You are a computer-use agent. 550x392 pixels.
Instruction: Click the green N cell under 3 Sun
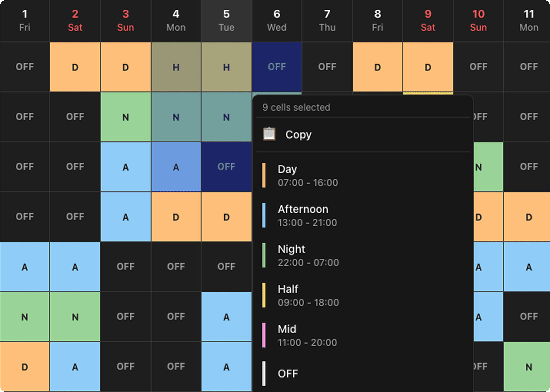[x=125, y=117]
